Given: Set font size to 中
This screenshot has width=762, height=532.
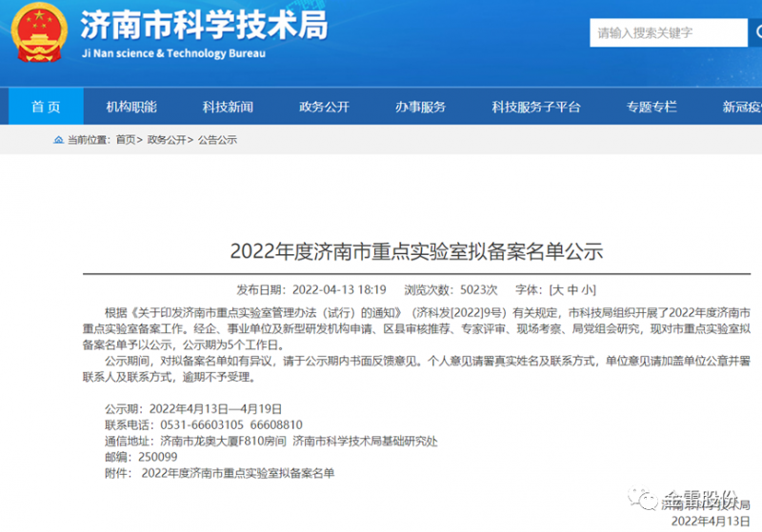Looking at the screenshot, I should tap(572, 289).
